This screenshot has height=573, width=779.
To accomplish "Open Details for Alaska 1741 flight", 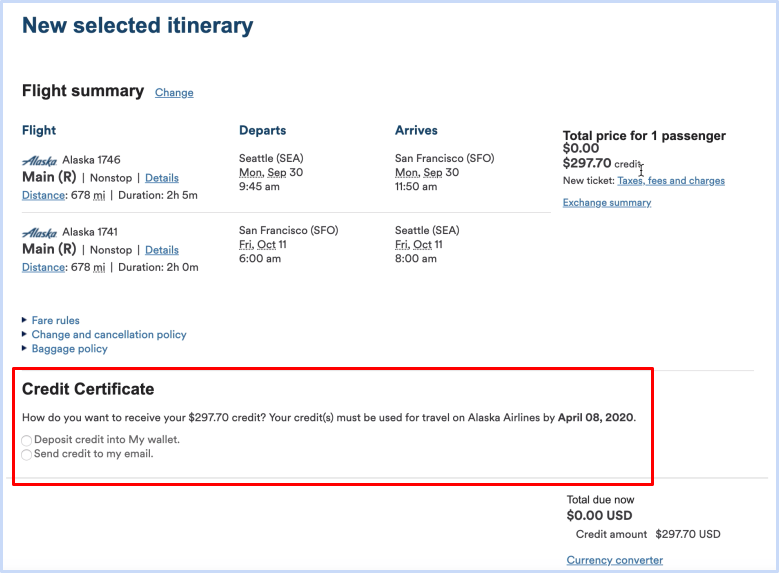I will point(162,250).
